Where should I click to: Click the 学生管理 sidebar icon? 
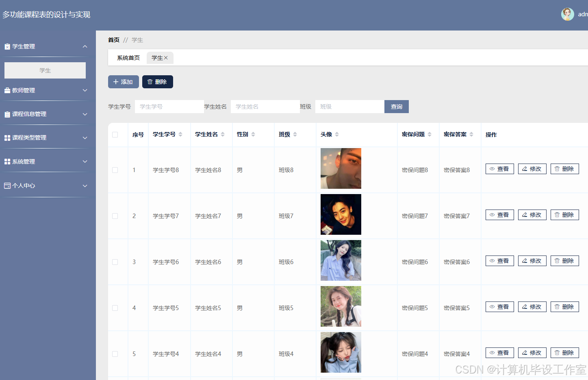(x=7, y=46)
